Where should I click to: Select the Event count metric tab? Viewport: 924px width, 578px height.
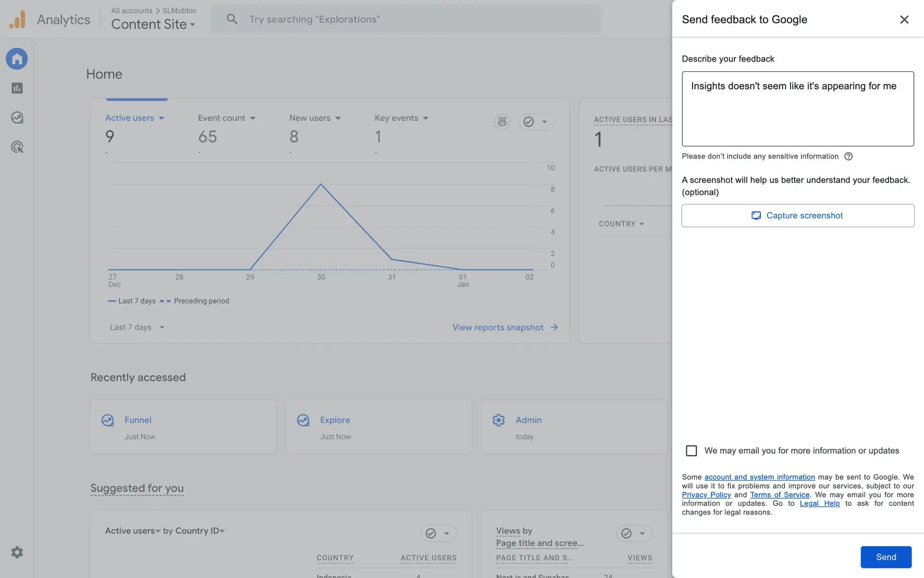(x=221, y=118)
